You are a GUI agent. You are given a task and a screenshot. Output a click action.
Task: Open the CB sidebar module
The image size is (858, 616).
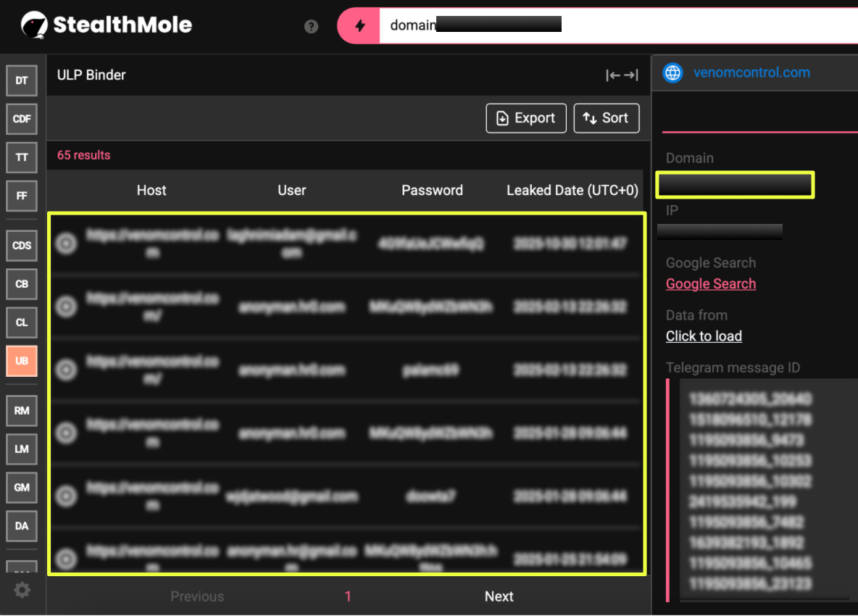point(22,284)
